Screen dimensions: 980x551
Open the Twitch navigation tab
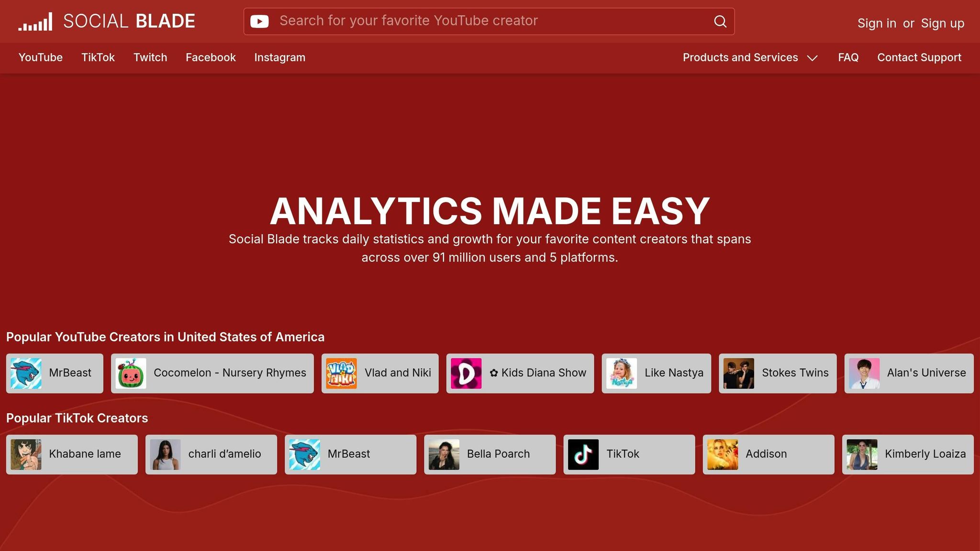[150, 57]
